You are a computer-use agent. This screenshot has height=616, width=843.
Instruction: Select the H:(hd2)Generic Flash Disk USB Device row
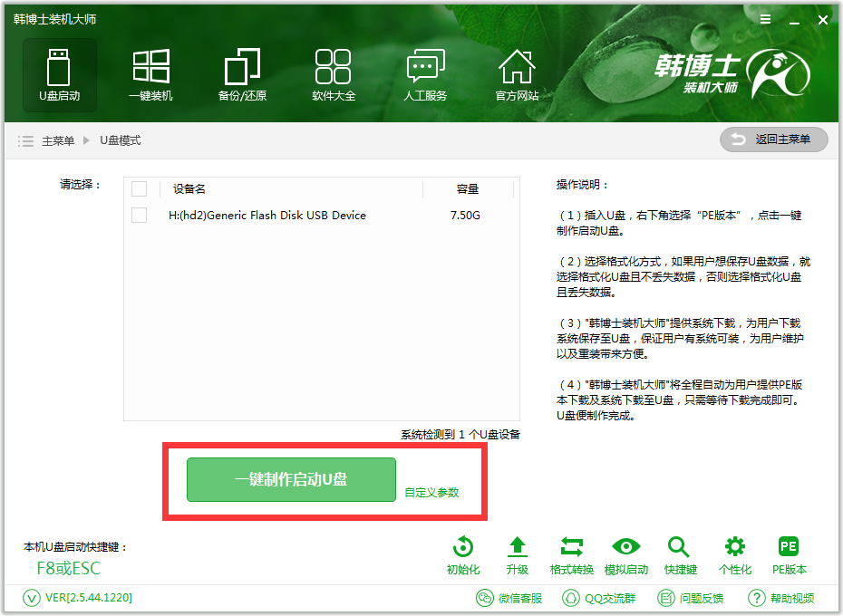click(322, 215)
